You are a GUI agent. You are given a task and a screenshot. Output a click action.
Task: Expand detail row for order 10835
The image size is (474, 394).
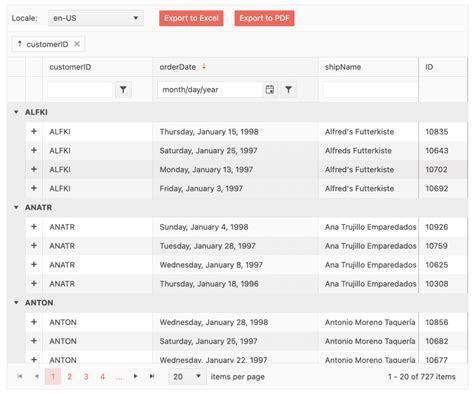point(34,131)
